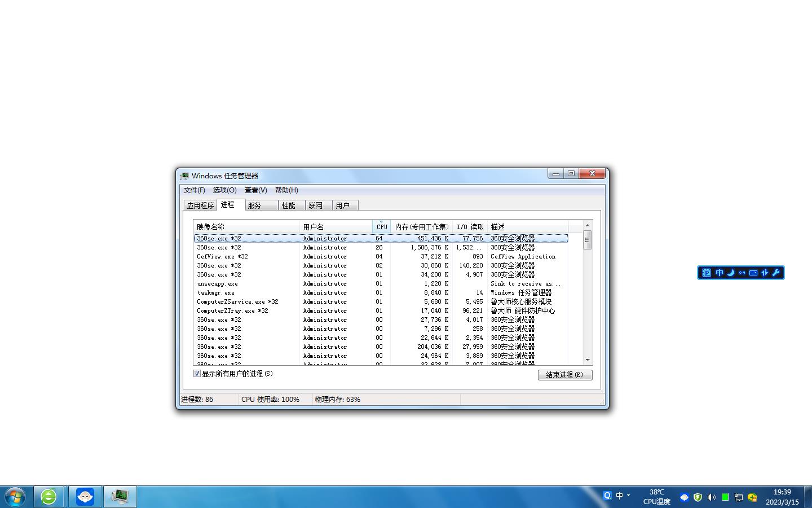Select the CefView.exe *32 process

tap(381, 256)
